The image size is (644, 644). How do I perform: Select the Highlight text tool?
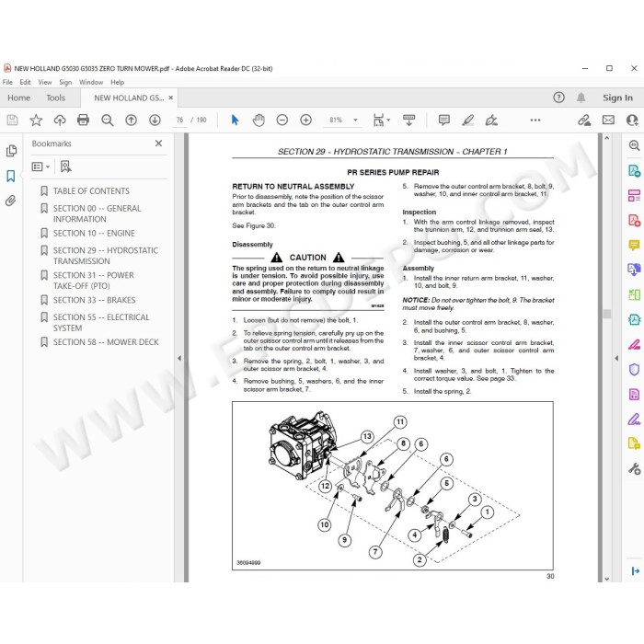(467, 120)
